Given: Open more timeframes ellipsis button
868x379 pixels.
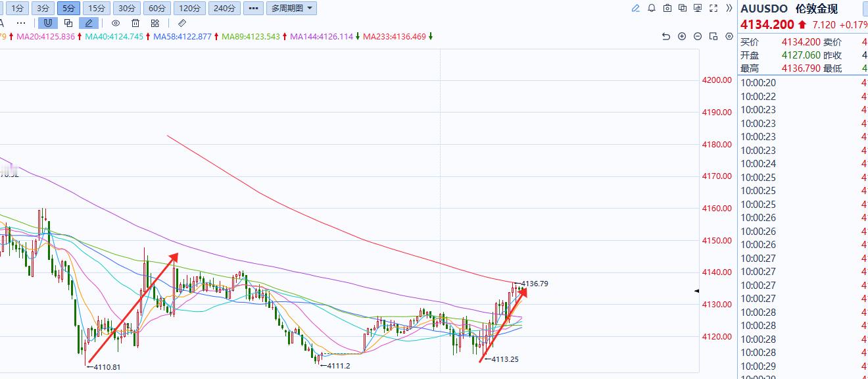Looking at the screenshot, I should [253, 9].
